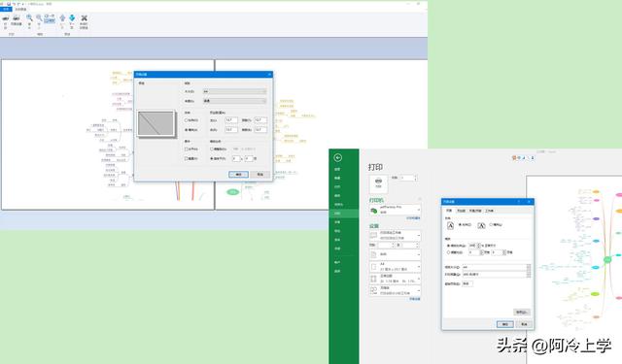Viewport: 622px width, 364px height.
Task: Open the printer selection dropdown in Excel
Action: point(395,210)
